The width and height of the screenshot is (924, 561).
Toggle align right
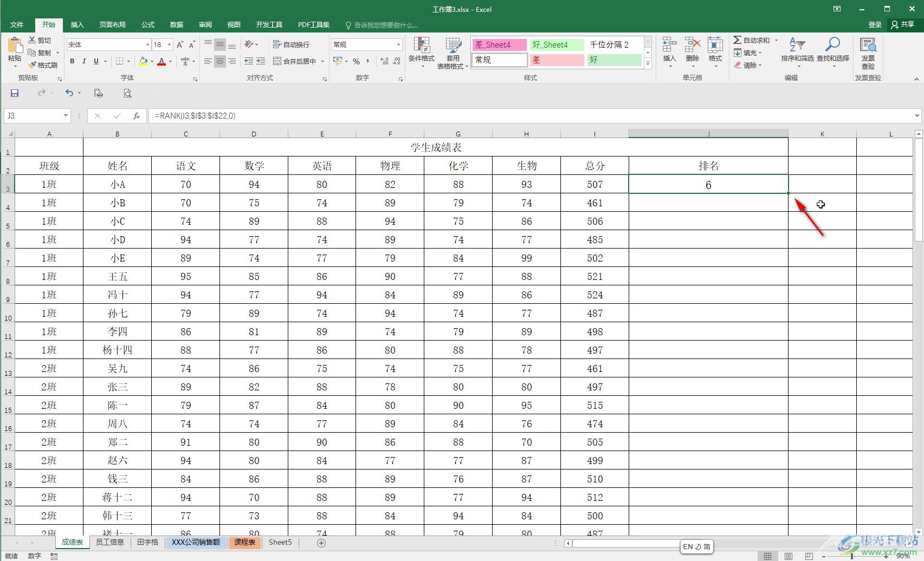point(232,61)
